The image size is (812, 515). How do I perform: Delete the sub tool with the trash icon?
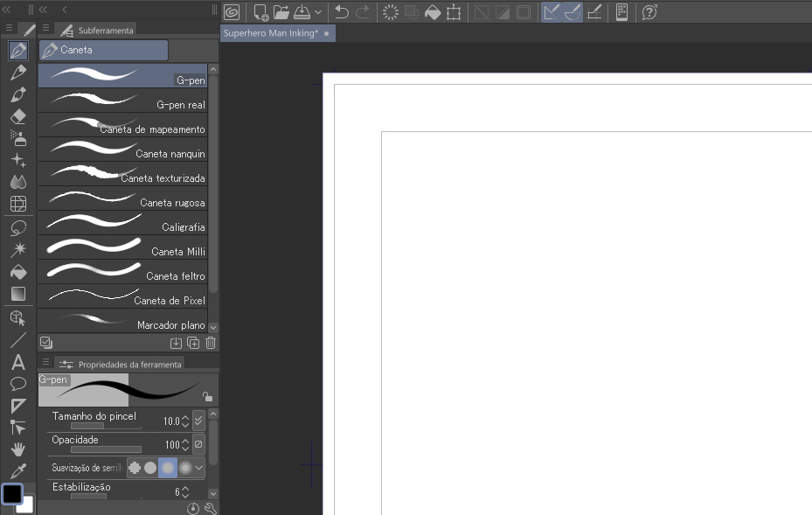[x=210, y=344]
